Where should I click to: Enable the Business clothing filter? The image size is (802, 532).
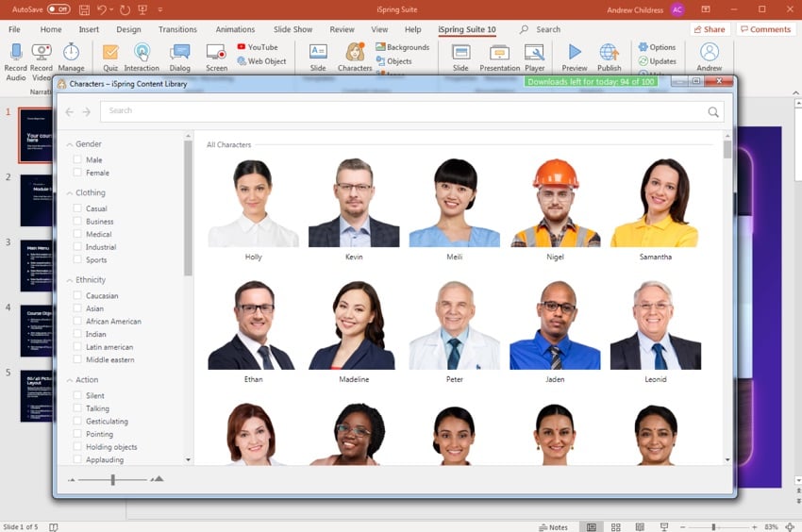click(77, 222)
